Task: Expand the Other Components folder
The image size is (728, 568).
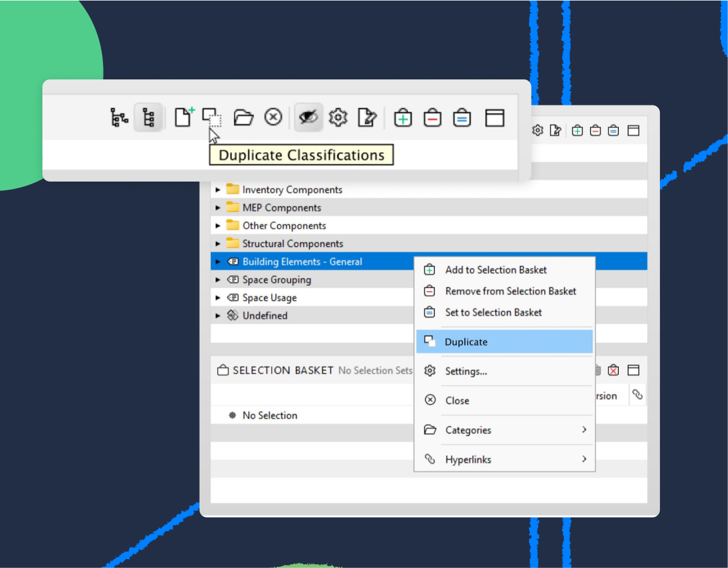Action: [x=218, y=226]
